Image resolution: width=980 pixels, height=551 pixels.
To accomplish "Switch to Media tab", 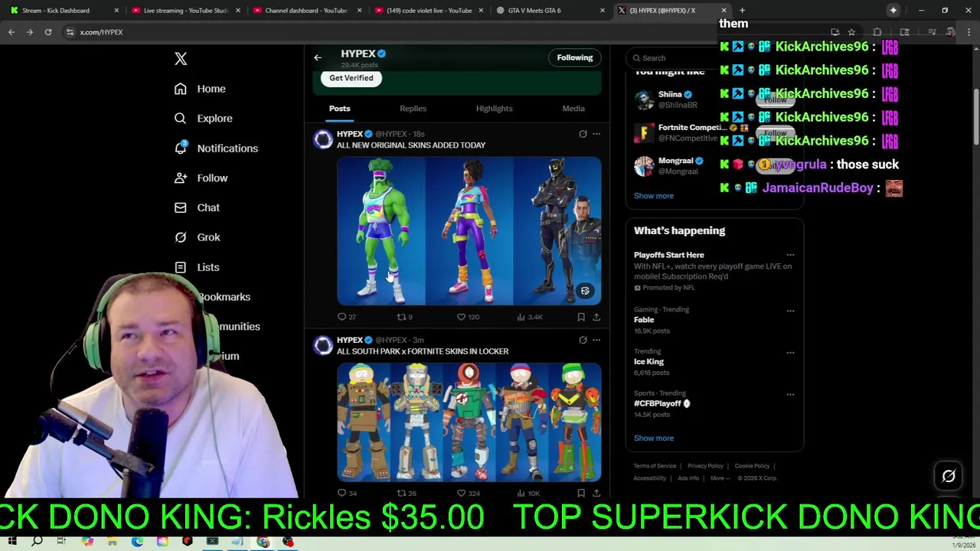I will click(573, 109).
